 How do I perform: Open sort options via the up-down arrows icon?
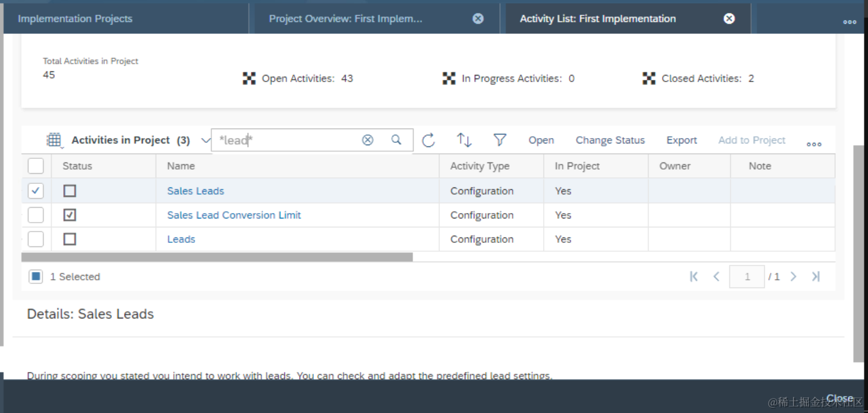[464, 140]
